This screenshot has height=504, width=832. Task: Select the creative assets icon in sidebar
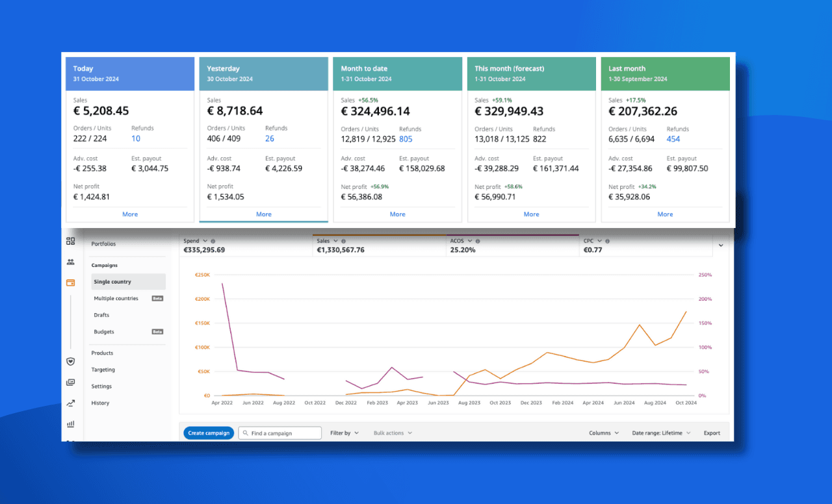click(70, 382)
